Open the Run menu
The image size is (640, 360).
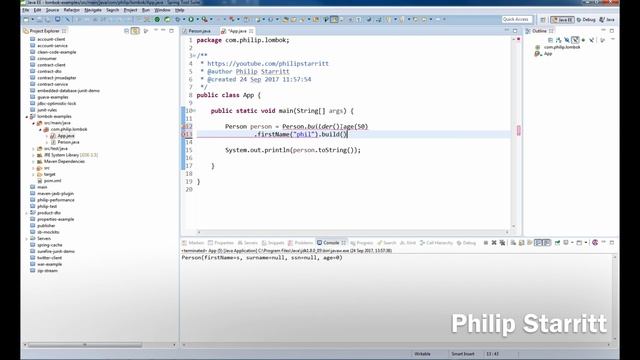pyautogui.click(x=146, y=10)
